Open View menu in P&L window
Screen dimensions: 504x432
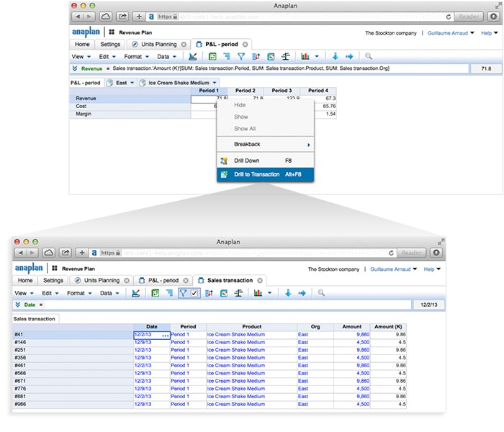coord(81,57)
